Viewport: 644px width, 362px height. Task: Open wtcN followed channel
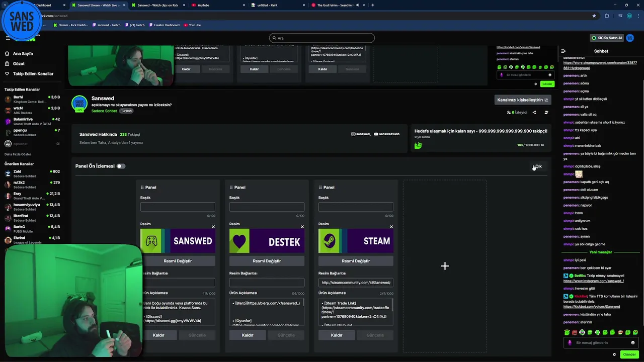coord(31,110)
